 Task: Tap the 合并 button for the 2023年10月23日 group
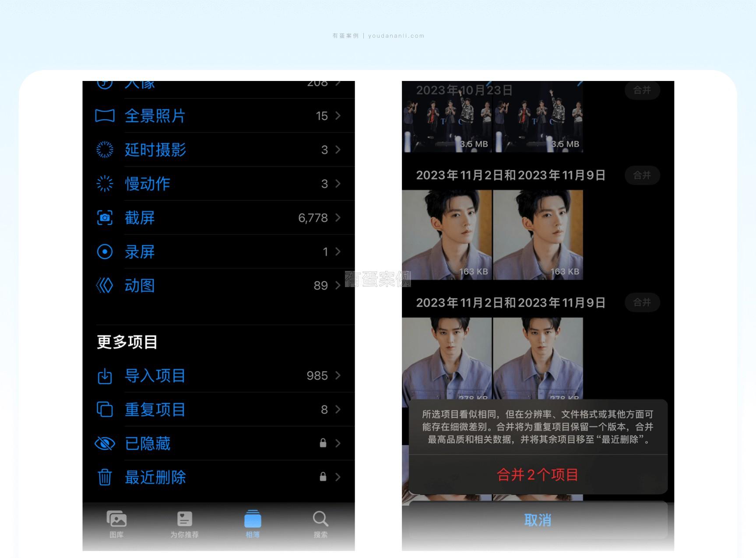point(642,90)
